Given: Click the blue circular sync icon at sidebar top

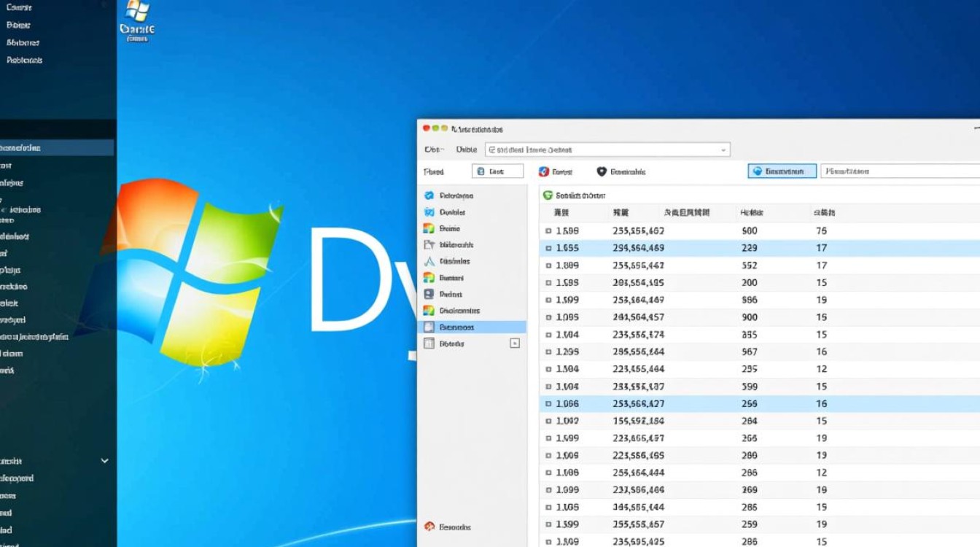Looking at the screenshot, I should [x=429, y=195].
